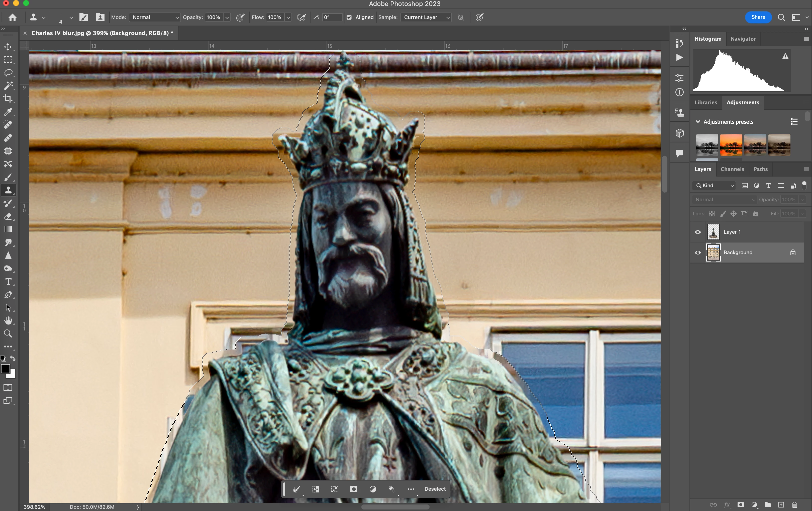Click the foreground color swatch
Image resolution: width=812 pixels, height=511 pixels.
coord(6,368)
